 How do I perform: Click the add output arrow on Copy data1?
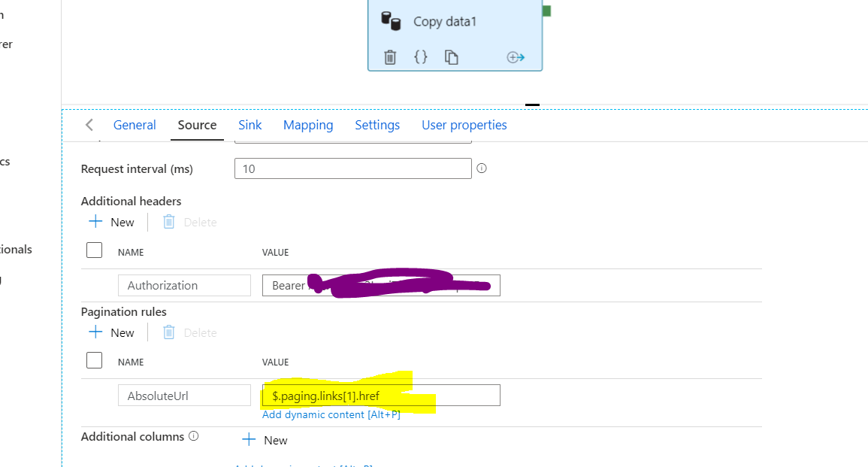click(x=516, y=56)
